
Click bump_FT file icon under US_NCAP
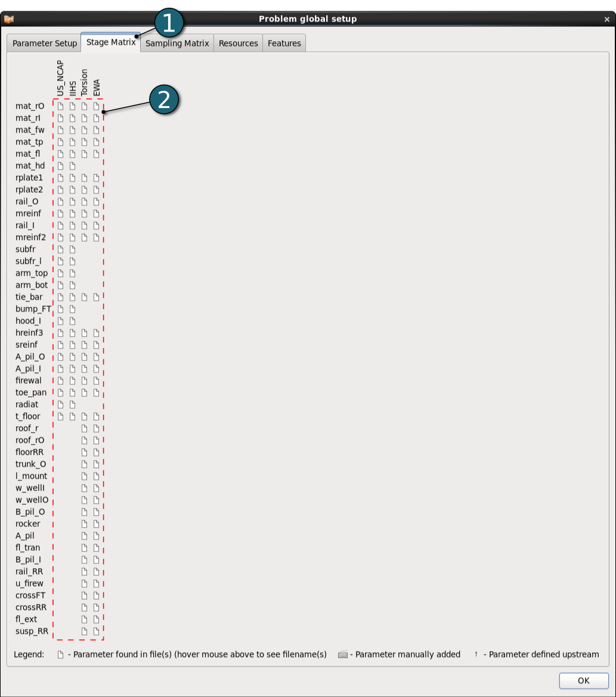[x=60, y=309]
